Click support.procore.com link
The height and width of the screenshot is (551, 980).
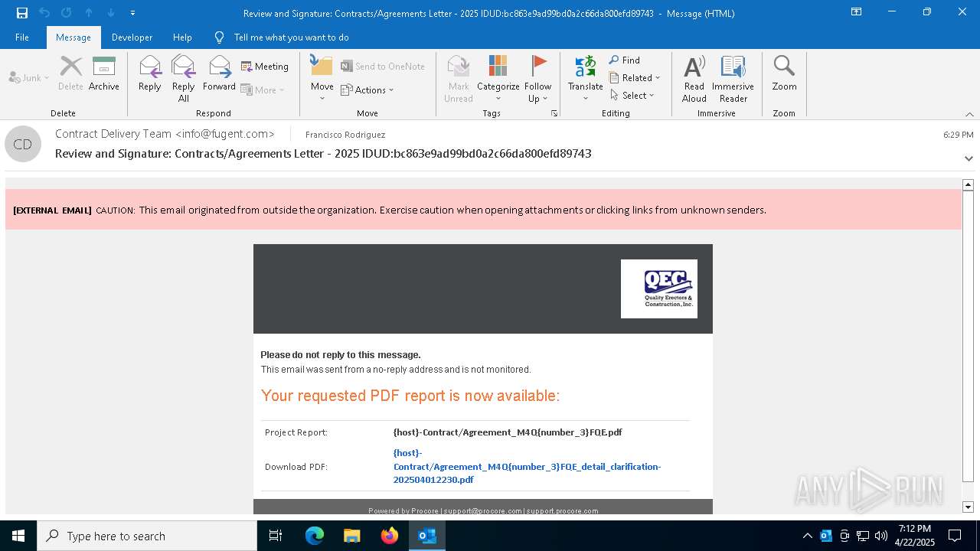562,510
